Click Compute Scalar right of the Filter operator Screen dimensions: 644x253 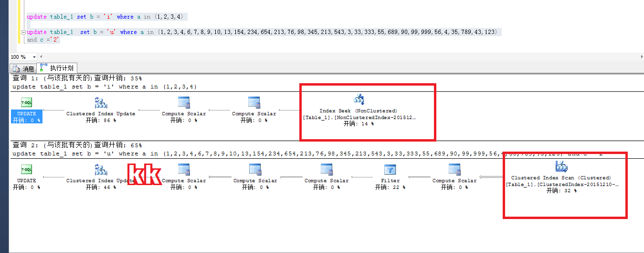pyautogui.click(x=454, y=176)
